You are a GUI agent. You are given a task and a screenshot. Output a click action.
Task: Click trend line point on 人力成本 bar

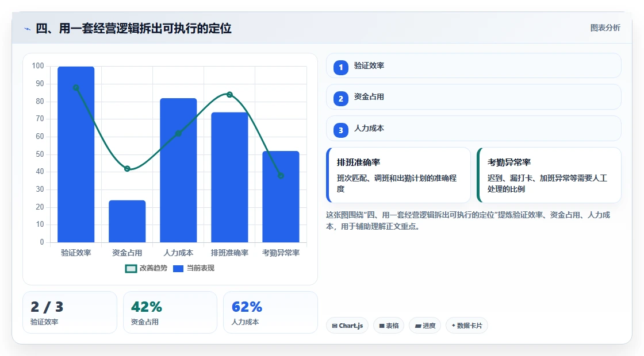pyautogui.click(x=178, y=133)
